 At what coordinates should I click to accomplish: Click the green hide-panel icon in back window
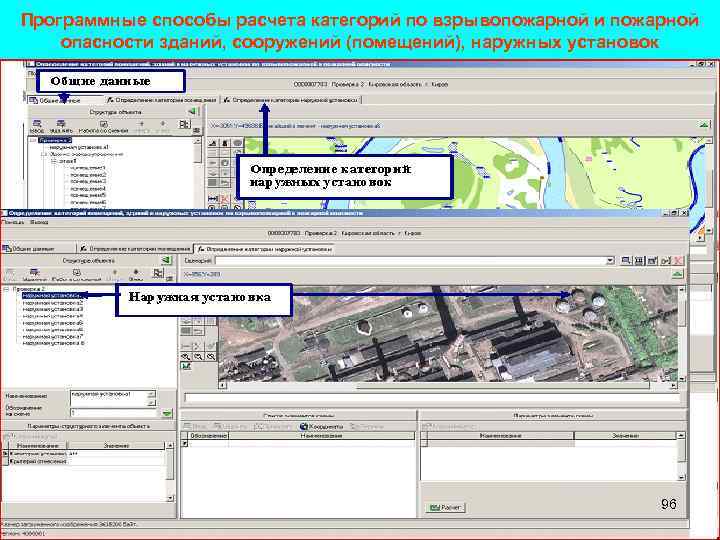click(x=192, y=112)
